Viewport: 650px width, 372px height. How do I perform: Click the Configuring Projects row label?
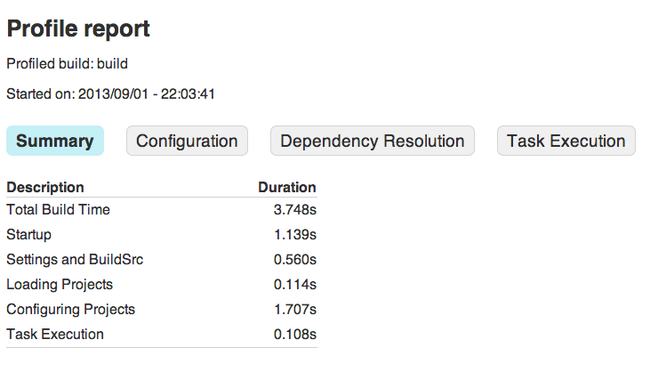(x=71, y=309)
